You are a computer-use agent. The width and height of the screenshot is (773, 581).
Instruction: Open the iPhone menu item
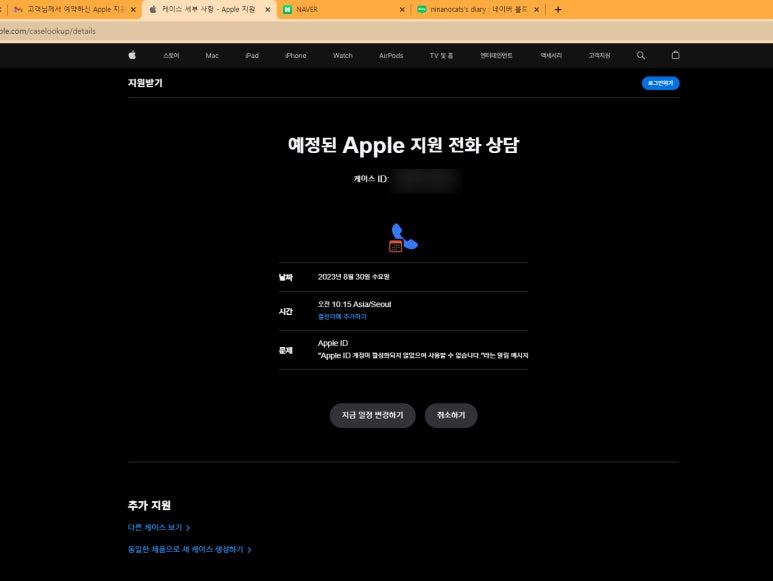(295, 55)
